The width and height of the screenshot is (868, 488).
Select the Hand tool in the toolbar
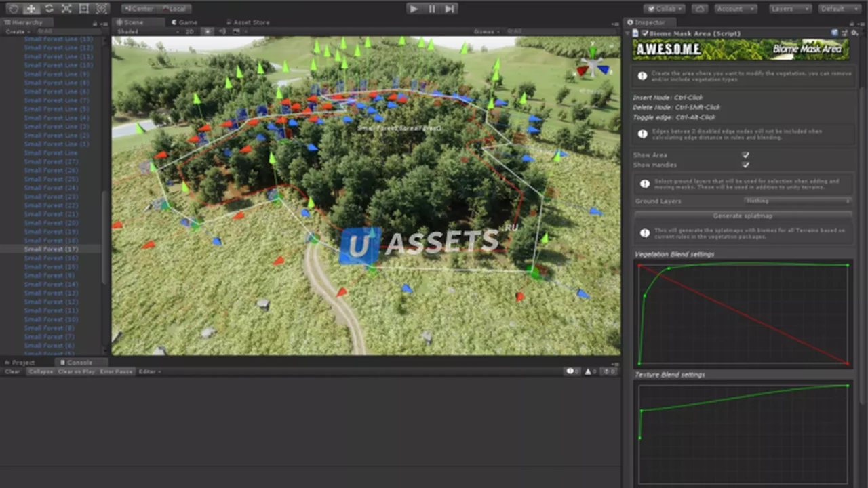point(13,9)
